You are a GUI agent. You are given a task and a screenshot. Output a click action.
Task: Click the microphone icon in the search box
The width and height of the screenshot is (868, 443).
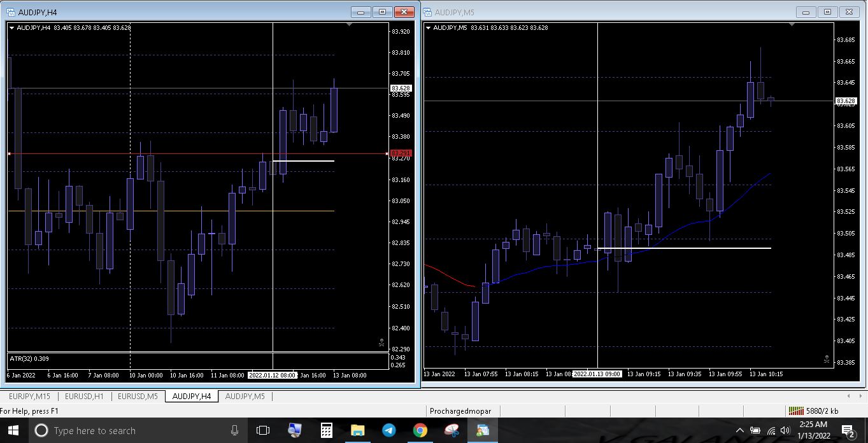(235, 430)
